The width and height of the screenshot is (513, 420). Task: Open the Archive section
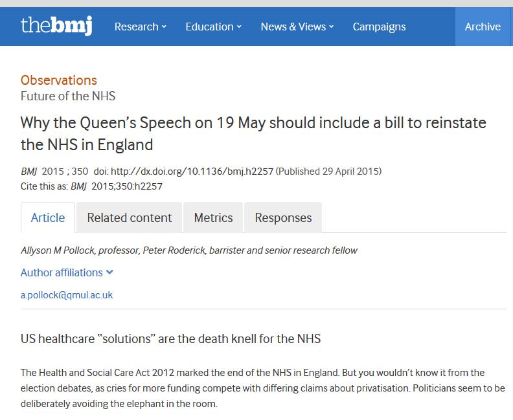click(x=483, y=27)
